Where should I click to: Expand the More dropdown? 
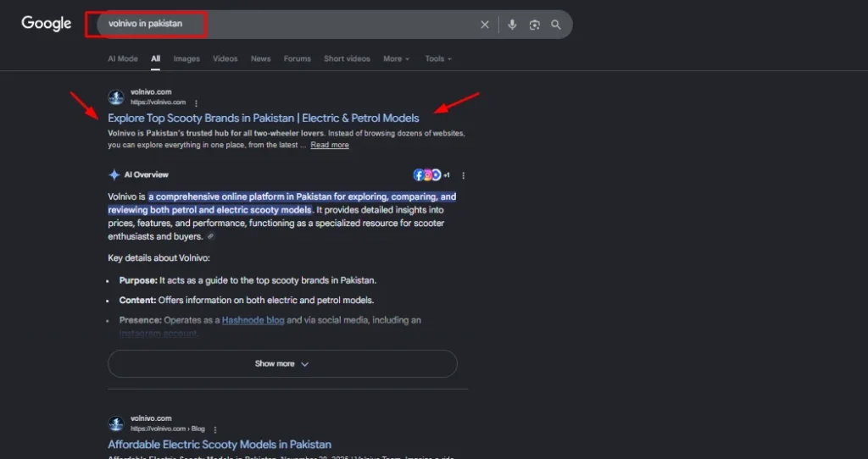point(397,58)
